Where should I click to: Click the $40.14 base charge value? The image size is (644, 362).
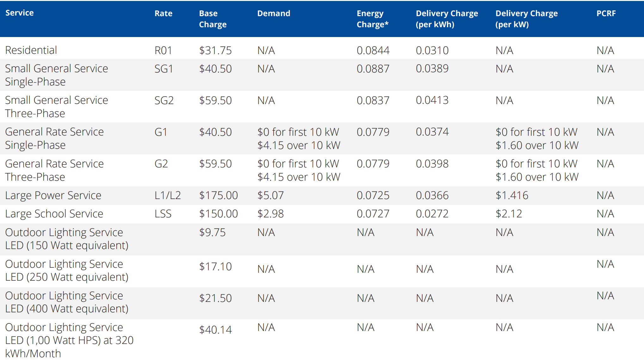click(x=215, y=330)
